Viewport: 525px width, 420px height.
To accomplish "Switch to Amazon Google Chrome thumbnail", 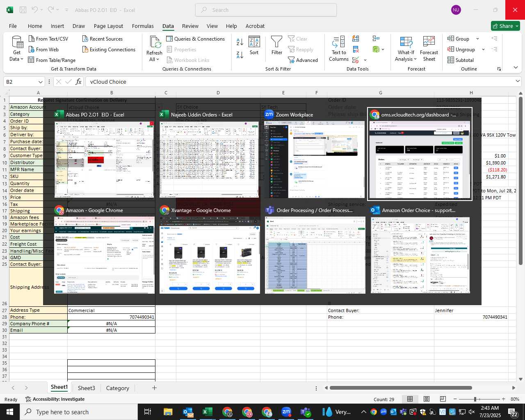I will tap(104, 250).
